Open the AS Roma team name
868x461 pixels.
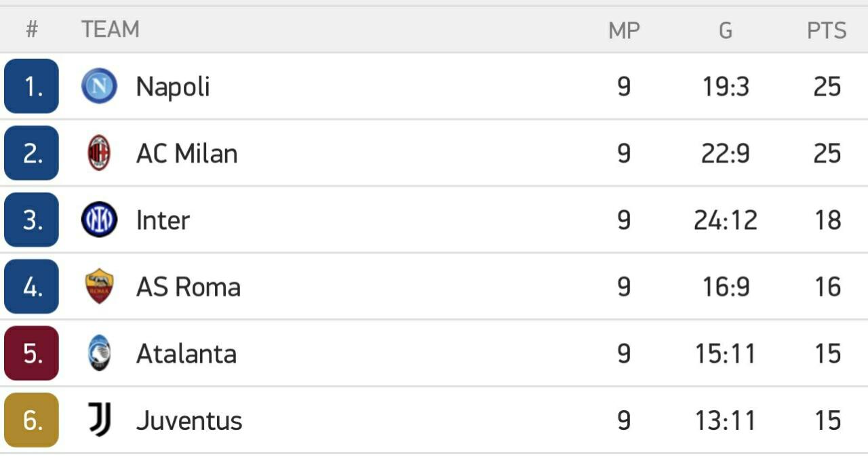tap(189, 287)
